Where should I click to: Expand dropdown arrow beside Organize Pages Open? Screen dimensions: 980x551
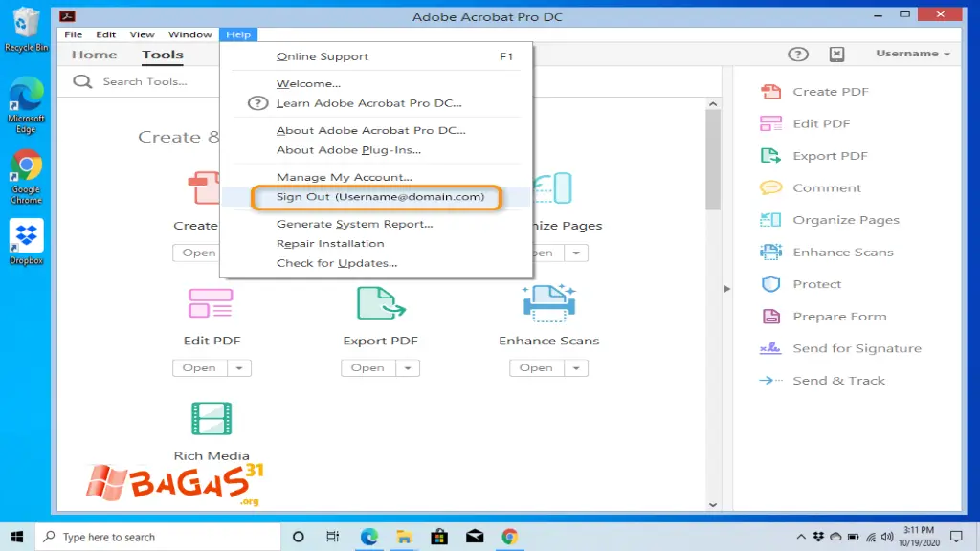tap(576, 253)
